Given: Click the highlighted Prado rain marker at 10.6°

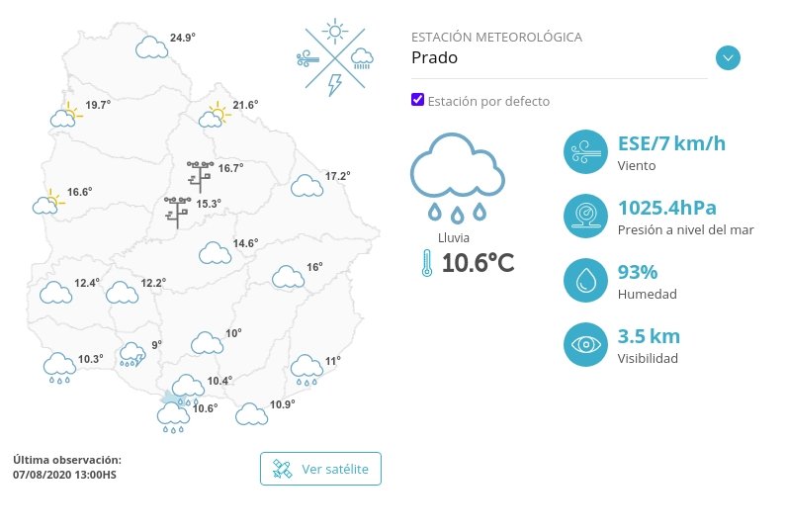Looking at the screenshot, I should [x=174, y=415].
